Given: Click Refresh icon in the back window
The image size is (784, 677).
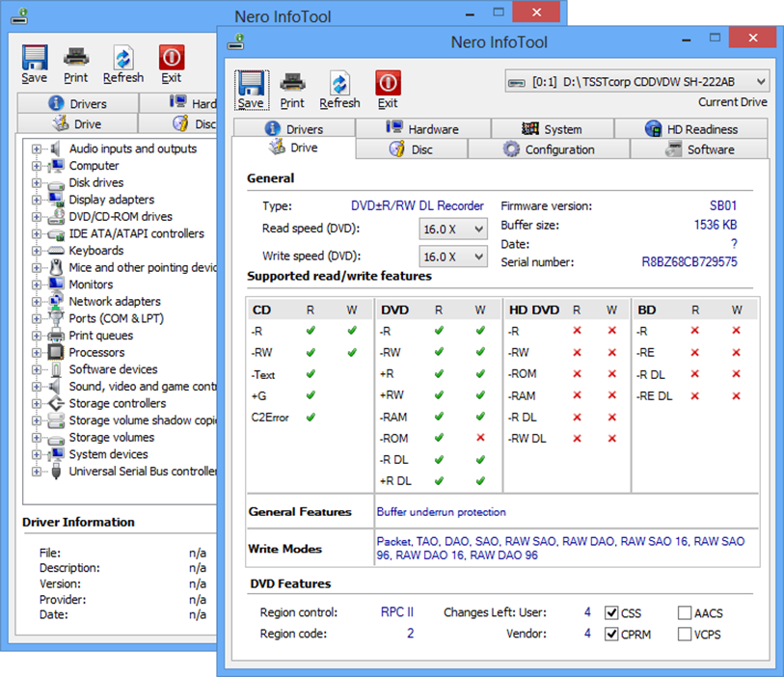Looking at the screenshot, I should click(123, 58).
